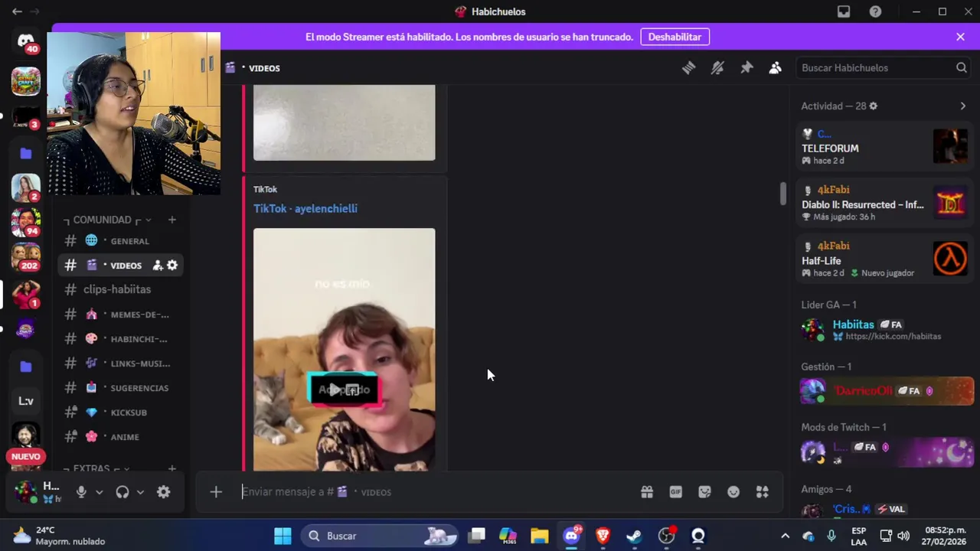The width and height of the screenshot is (980, 551).
Task: Open the TikTok · ayelenchielli link
Action: click(305, 208)
